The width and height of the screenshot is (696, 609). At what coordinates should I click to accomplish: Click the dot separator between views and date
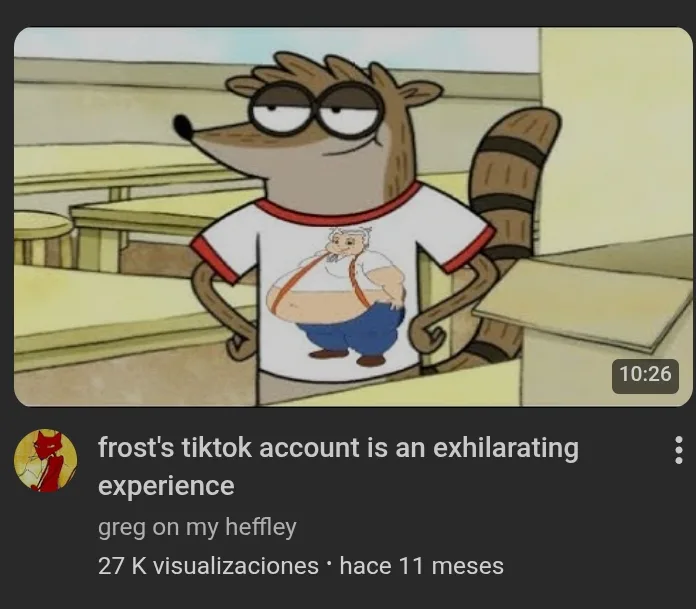tap(328, 564)
